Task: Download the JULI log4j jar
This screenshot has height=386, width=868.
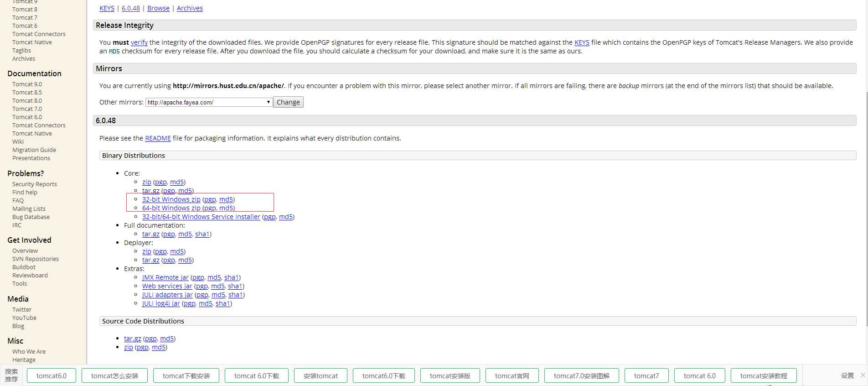Action: pyautogui.click(x=161, y=303)
